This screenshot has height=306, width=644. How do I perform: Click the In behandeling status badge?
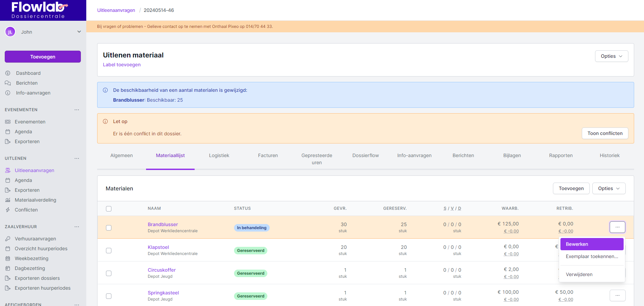coord(251,228)
